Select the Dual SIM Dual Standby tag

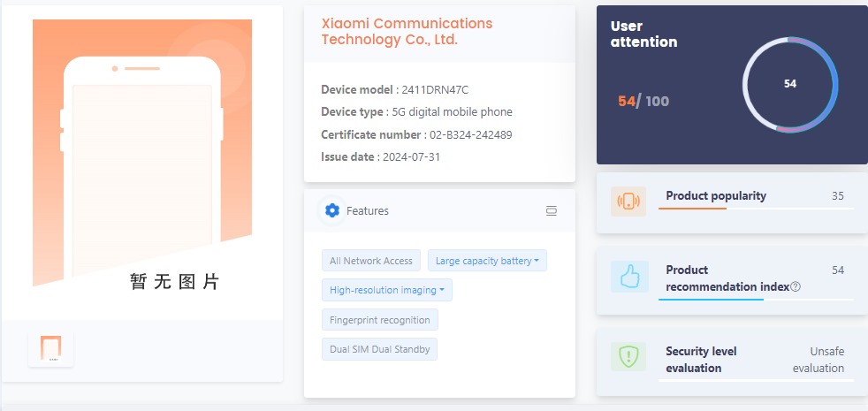tap(380, 349)
